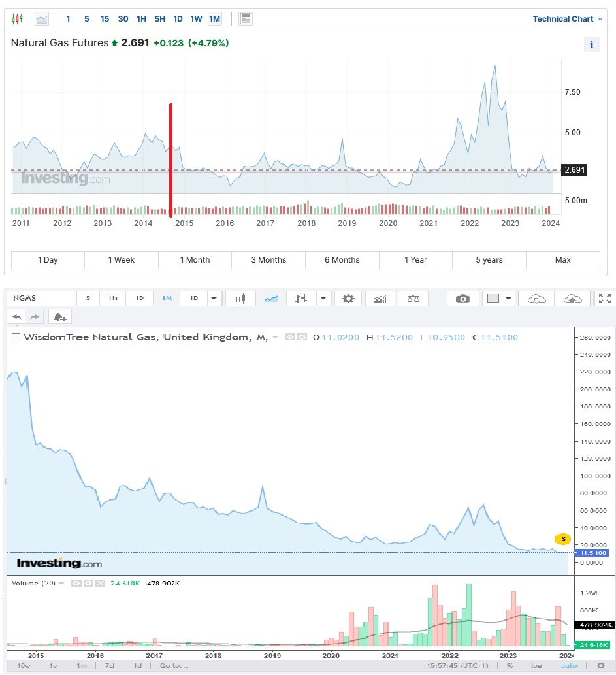Open chart settings gear icon
This screenshot has height=675, width=616.
[348, 299]
